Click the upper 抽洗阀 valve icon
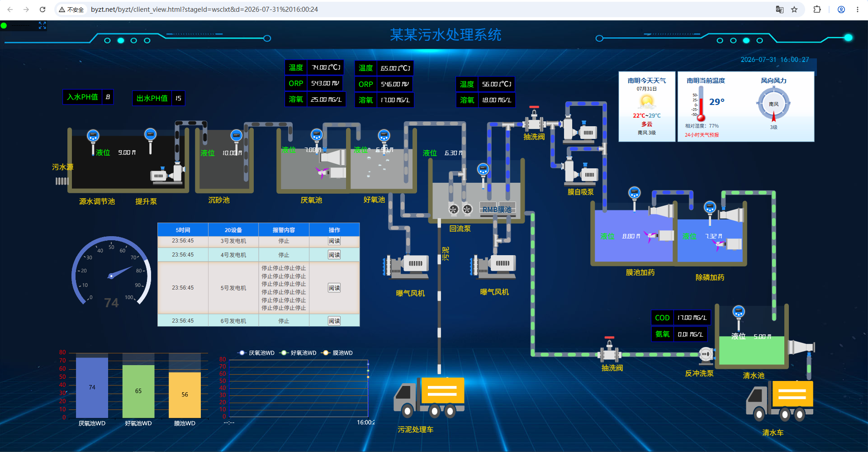 534,120
